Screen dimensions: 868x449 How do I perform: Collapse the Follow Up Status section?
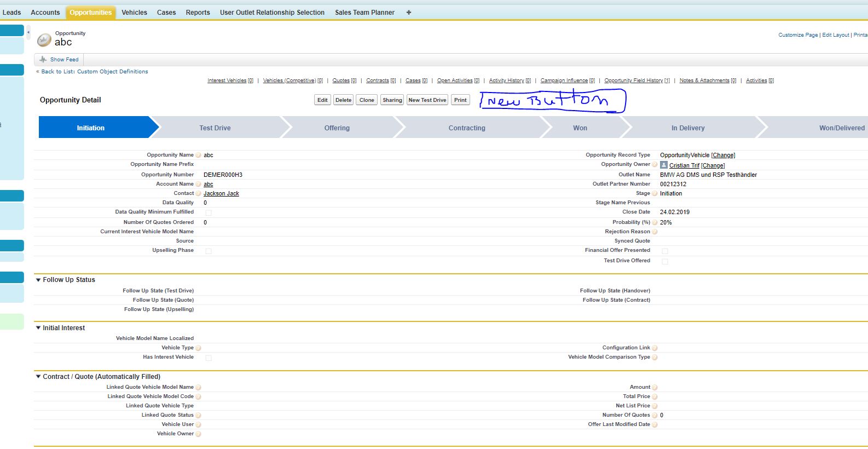click(38, 280)
